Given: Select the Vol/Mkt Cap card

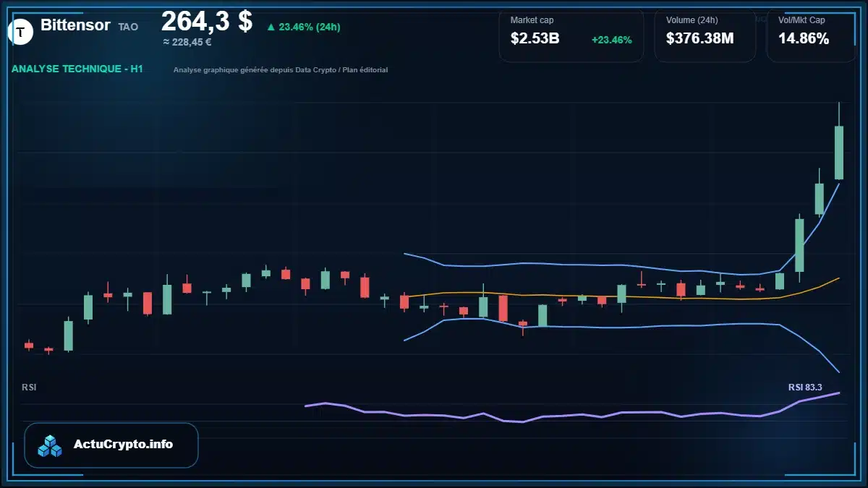Looking at the screenshot, I should pos(811,35).
